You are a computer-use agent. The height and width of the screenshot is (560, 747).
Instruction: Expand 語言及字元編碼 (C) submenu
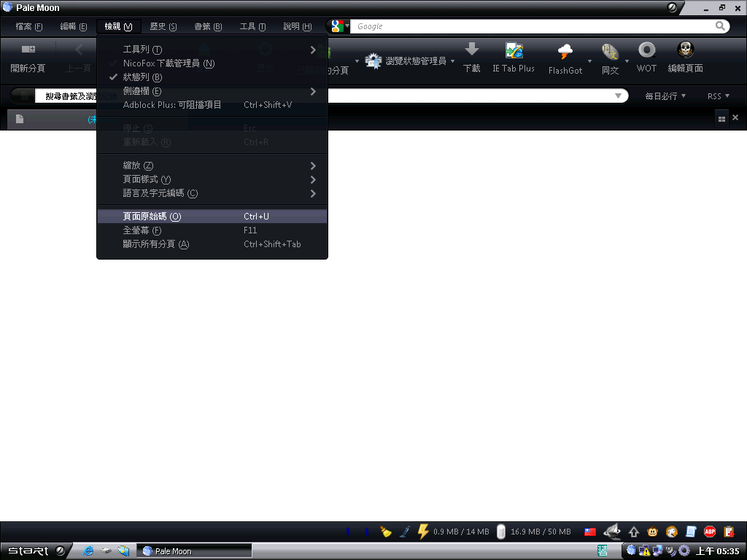212,193
